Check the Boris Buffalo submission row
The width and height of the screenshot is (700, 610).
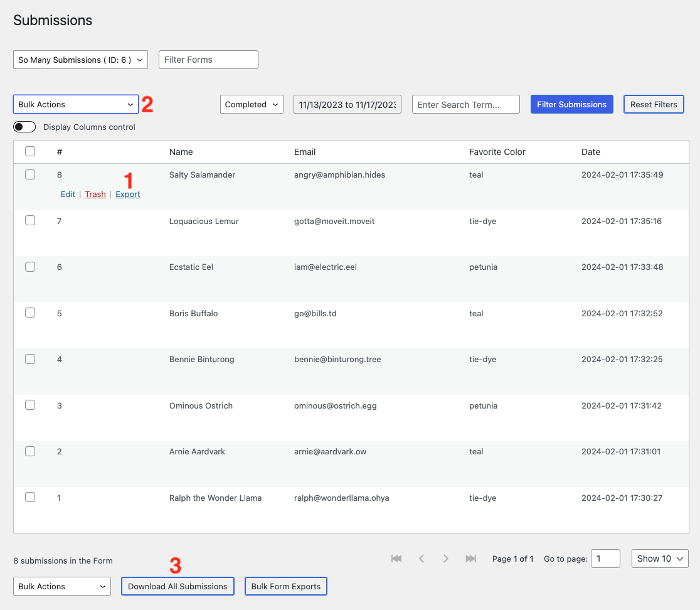tap(30, 313)
